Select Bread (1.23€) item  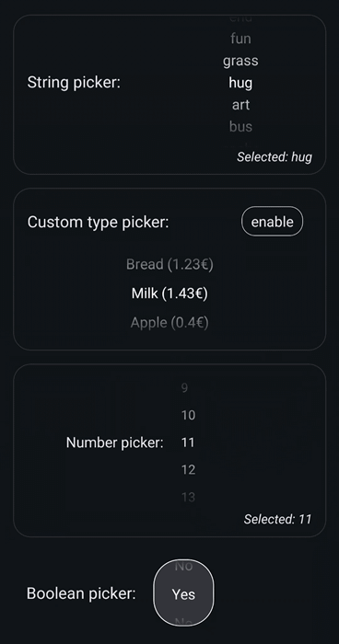coord(169,264)
